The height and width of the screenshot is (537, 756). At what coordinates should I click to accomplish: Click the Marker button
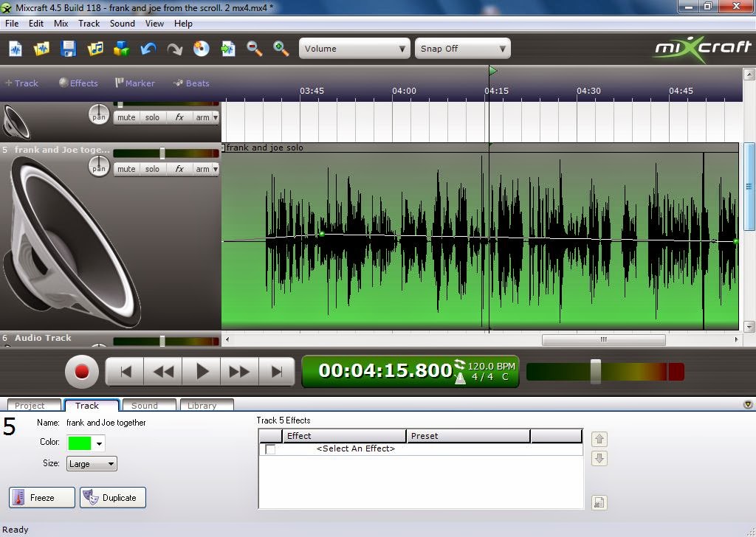tap(135, 83)
